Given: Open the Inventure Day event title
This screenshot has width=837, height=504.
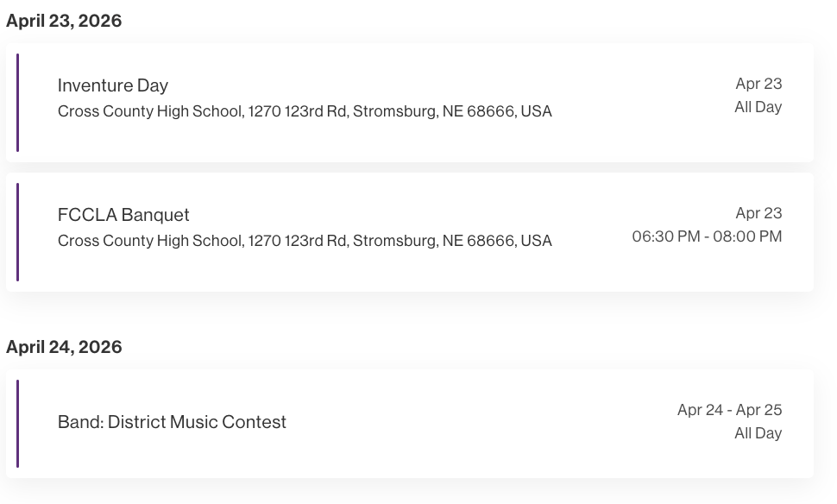Looking at the screenshot, I should pos(112,85).
